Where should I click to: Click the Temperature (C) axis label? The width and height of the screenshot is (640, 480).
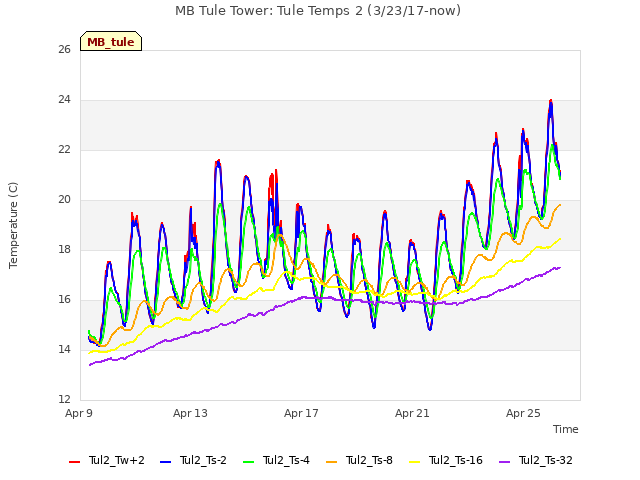coord(13,225)
